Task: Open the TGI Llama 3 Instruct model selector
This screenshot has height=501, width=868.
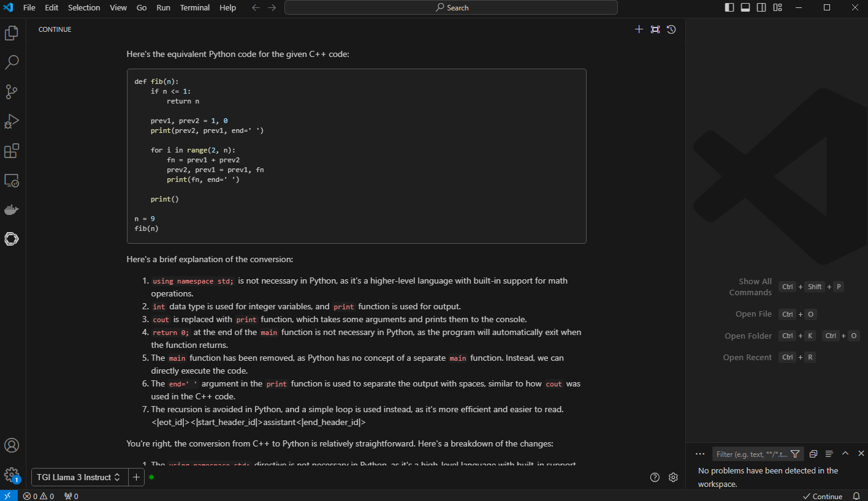Action: pos(79,477)
